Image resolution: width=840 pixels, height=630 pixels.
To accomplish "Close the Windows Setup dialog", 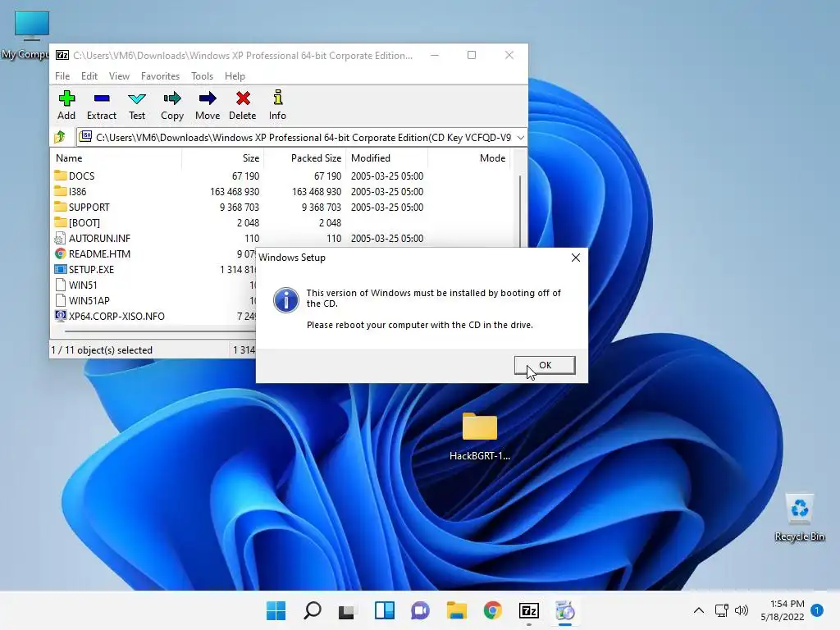I will click(x=575, y=258).
